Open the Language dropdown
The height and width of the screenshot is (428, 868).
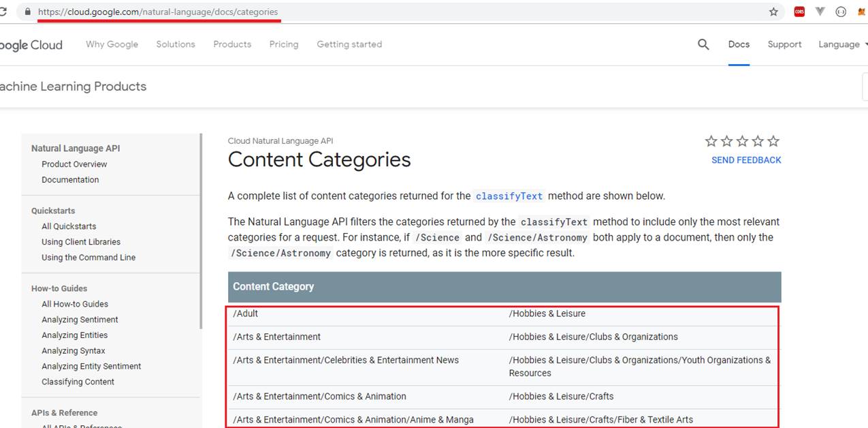pos(843,44)
